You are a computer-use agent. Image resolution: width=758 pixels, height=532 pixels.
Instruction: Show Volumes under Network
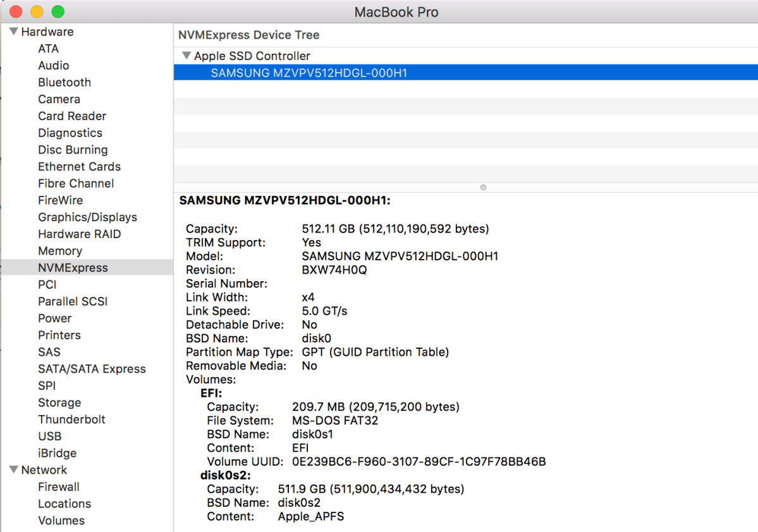pyautogui.click(x=61, y=521)
